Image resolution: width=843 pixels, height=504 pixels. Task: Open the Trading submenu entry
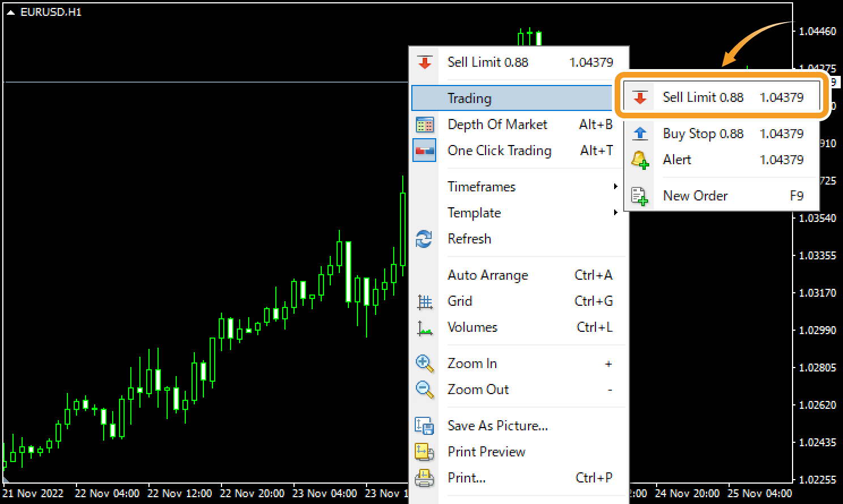point(469,97)
